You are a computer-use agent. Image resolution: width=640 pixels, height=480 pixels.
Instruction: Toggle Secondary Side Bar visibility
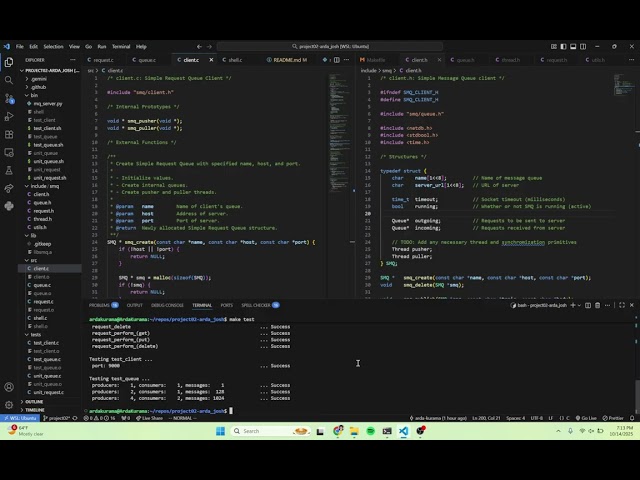click(x=583, y=47)
